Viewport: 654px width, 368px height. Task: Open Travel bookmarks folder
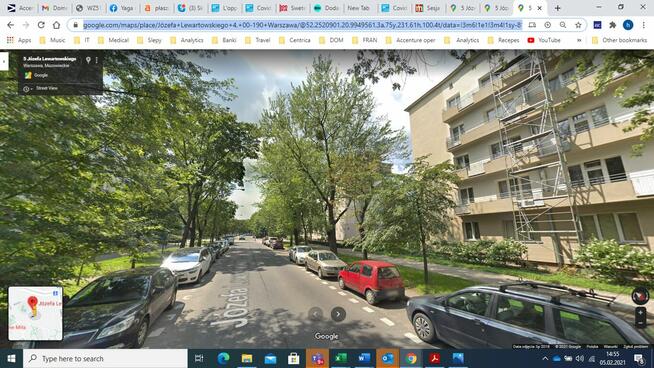(257, 40)
